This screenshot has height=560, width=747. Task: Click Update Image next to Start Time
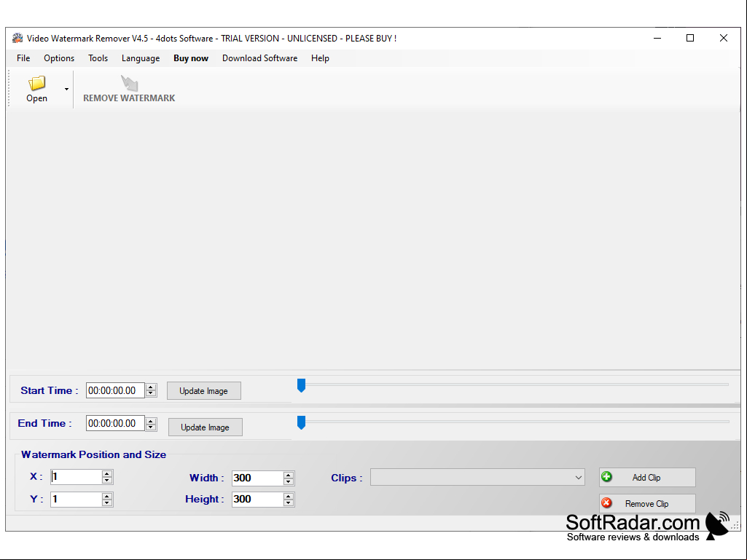pos(204,391)
